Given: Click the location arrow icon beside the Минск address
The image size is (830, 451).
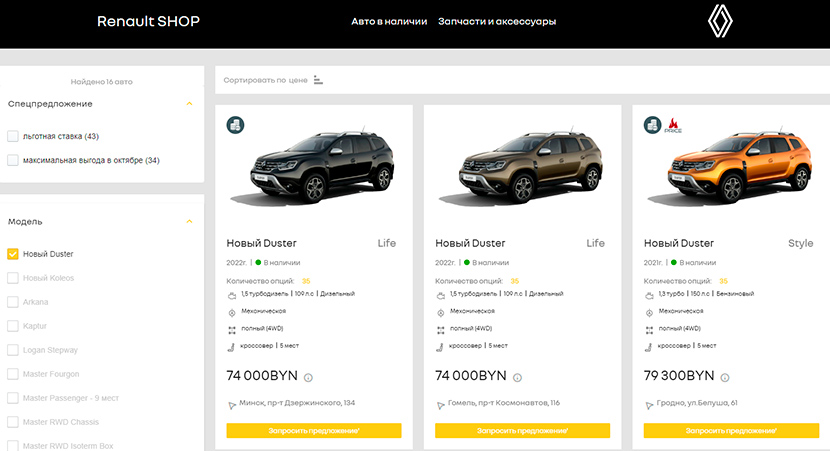Looking at the screenshot, I should [232, 403].
